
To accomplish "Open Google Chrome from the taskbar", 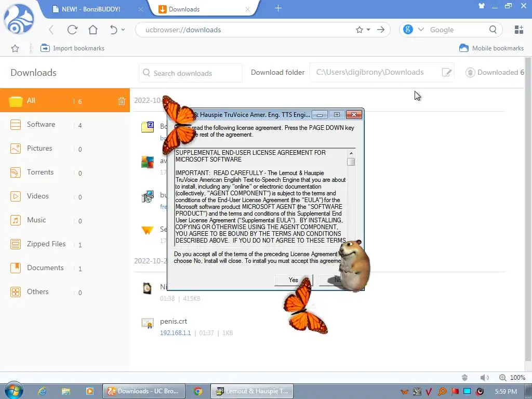I will [x=198, y=391].
